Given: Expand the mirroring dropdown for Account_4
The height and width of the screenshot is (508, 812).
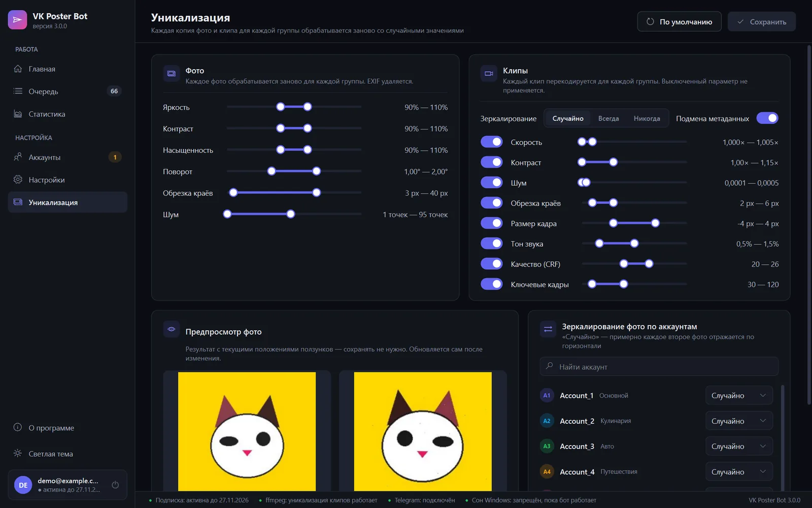Looking at the screenshot, I should (x=739, y=471).
